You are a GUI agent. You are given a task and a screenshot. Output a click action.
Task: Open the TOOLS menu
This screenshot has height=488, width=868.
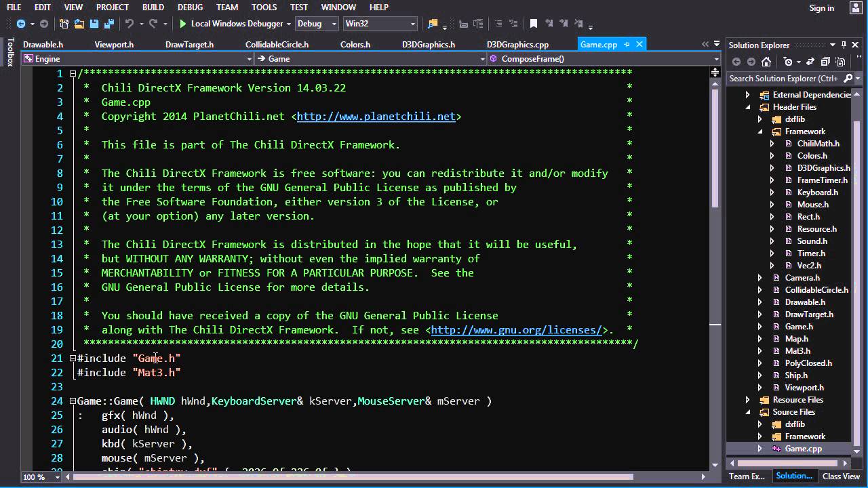pyautogui.click(x=264, y=7)
